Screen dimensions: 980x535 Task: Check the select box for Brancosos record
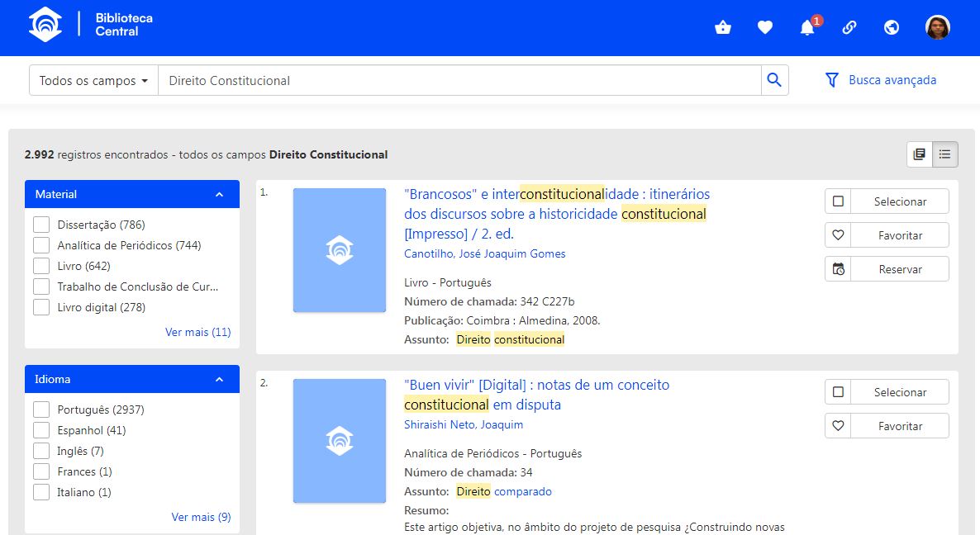pos(838,201)
